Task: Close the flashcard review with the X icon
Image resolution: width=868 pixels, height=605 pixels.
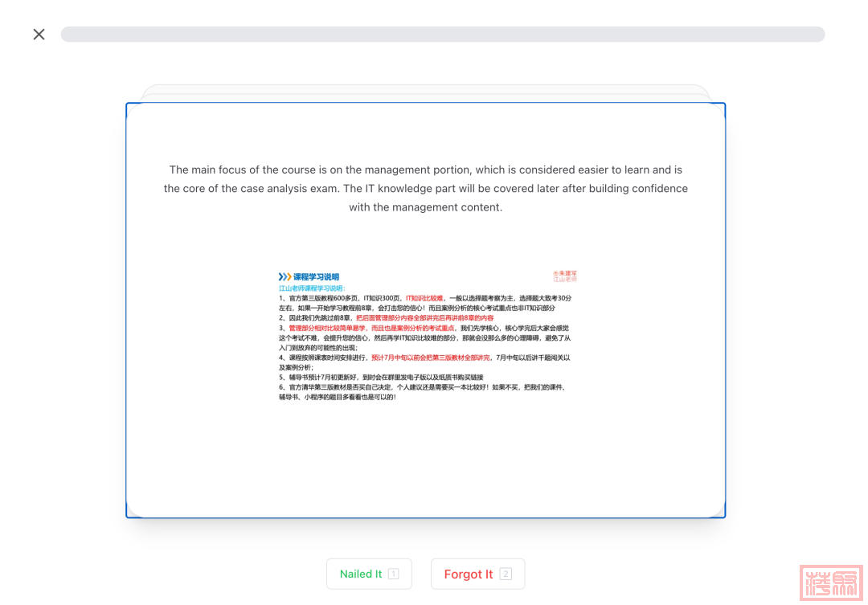Action: click(39, 34)
